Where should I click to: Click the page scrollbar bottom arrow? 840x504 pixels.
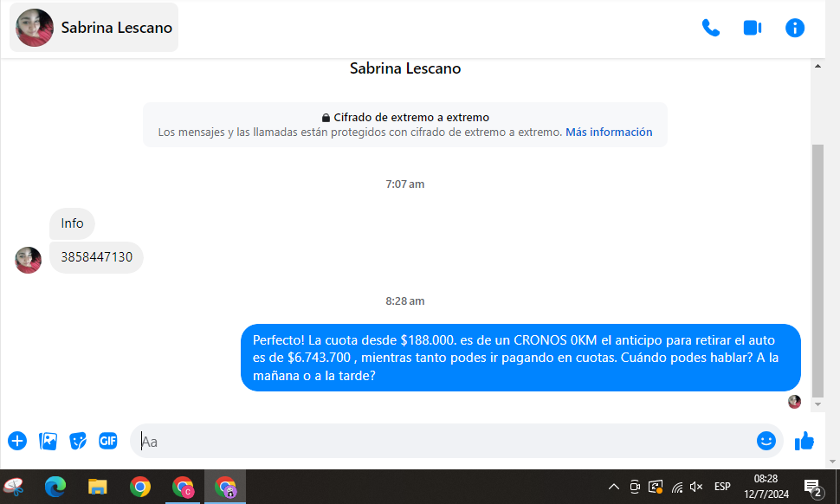click(832, 462)
